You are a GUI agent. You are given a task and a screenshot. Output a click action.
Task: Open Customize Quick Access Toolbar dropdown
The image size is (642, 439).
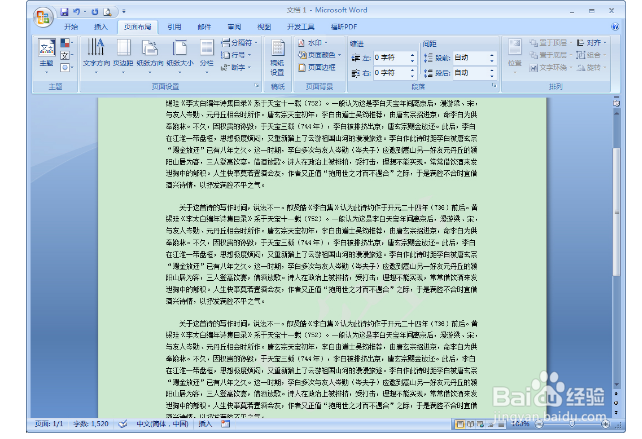(x=124, y=12)
